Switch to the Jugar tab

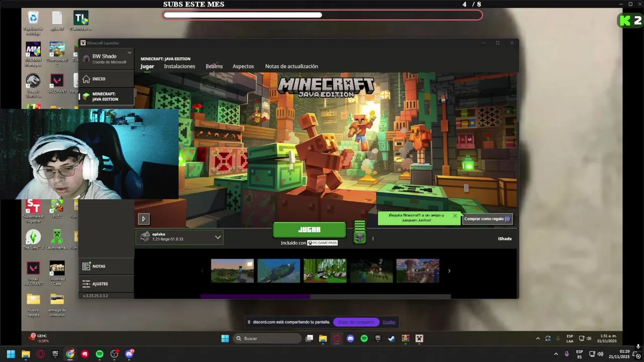point(147,66)
